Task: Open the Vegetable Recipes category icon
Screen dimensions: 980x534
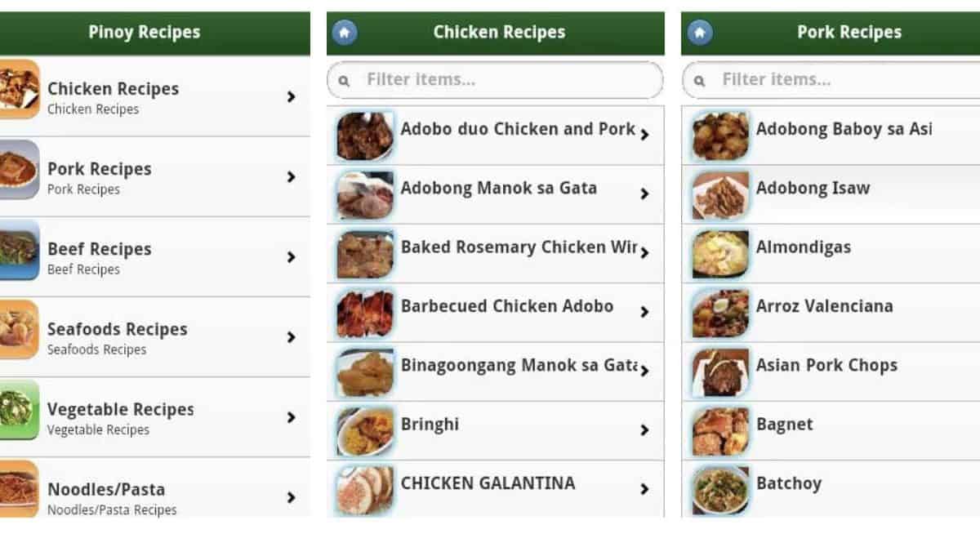Action: 19,409
